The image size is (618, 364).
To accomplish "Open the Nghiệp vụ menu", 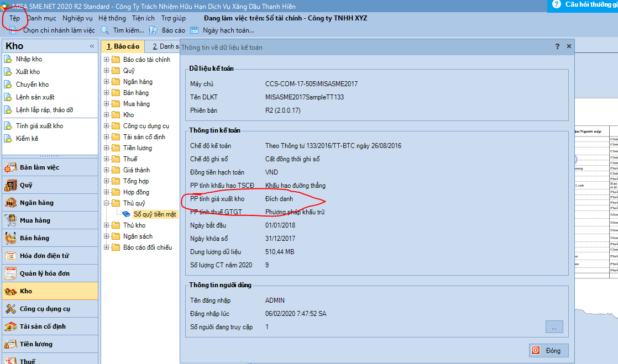I will coord(77,18).
